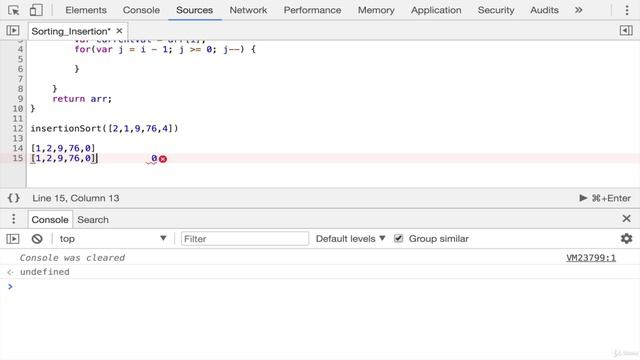Screen dimensions: 640x360
Task: Expand more DevTools tabs chevron
Action: 578,10
